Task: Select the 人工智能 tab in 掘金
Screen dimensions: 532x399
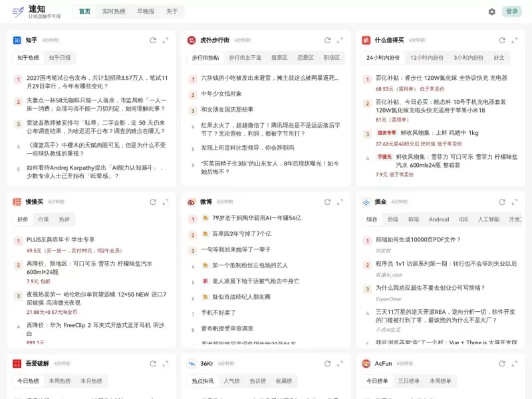Action: pyautogui.click(x=489, y=219)
